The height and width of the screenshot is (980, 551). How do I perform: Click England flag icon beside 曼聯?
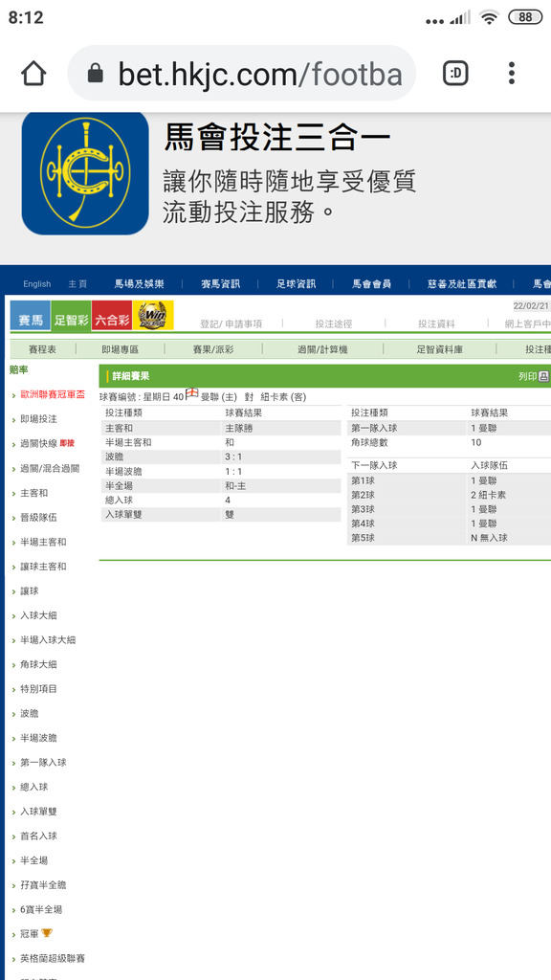click(x=191, y=391)
